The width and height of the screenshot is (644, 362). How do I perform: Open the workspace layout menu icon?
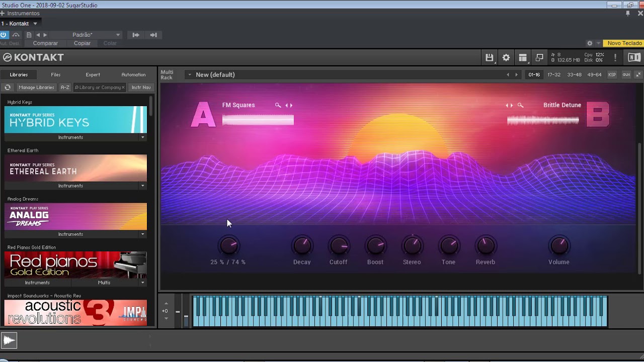tap(523, 58)
